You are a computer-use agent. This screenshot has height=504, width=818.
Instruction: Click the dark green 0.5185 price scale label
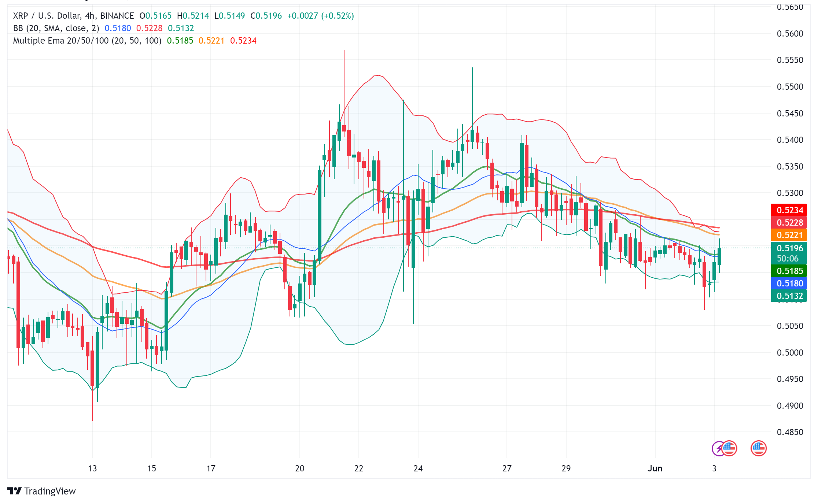coord(789,271)
